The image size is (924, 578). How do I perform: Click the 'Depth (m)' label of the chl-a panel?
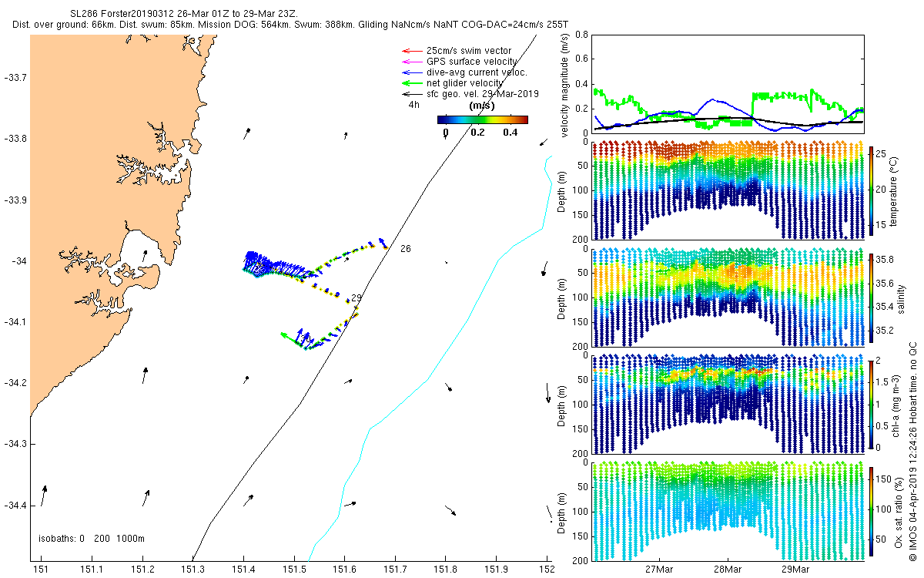pyautogui.click(x=561, y=405)
